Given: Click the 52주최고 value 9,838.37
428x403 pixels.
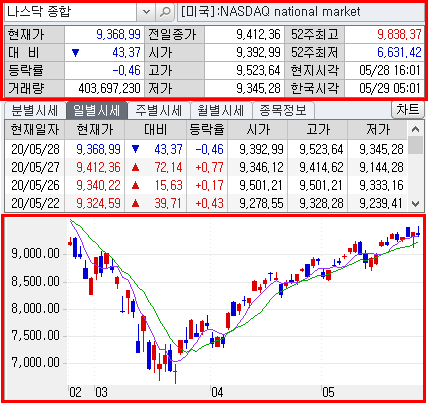Looking at the screenshot, I should [x=399, y=34].
